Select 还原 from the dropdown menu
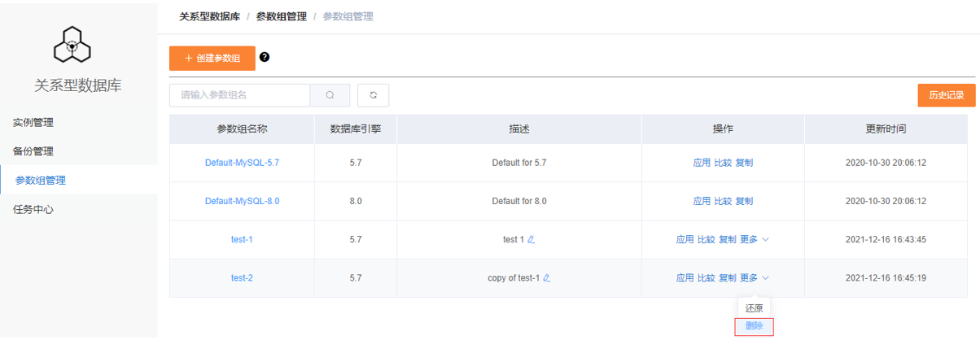The image size is (980, 340). point(754,308)
